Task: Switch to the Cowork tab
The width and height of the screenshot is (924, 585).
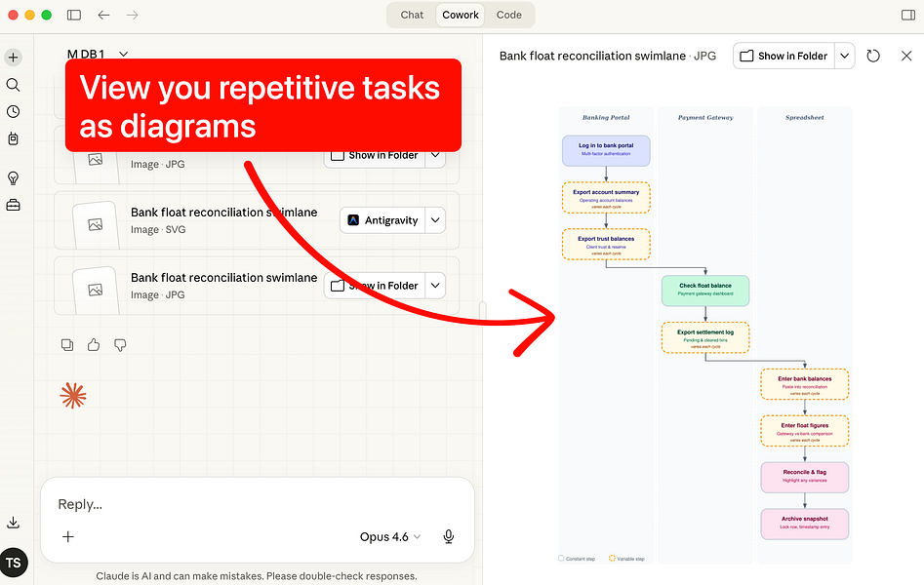Action: 461,15
